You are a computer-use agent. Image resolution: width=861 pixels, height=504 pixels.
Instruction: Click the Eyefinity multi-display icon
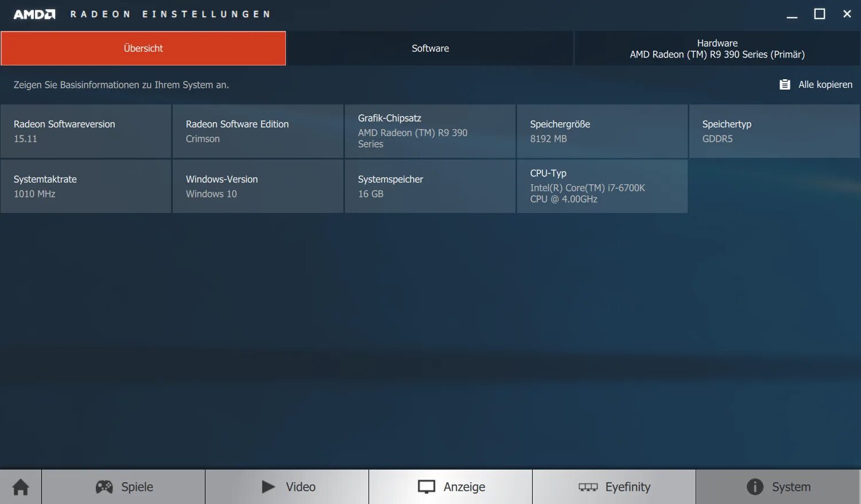pyautogui.click(x=588, y=487)
